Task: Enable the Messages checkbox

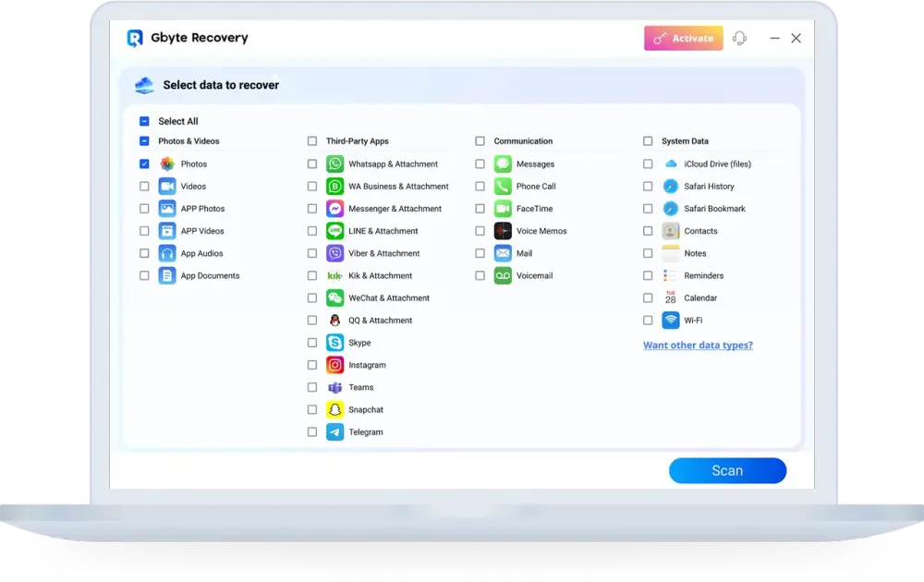Action: tap(480, 164)
